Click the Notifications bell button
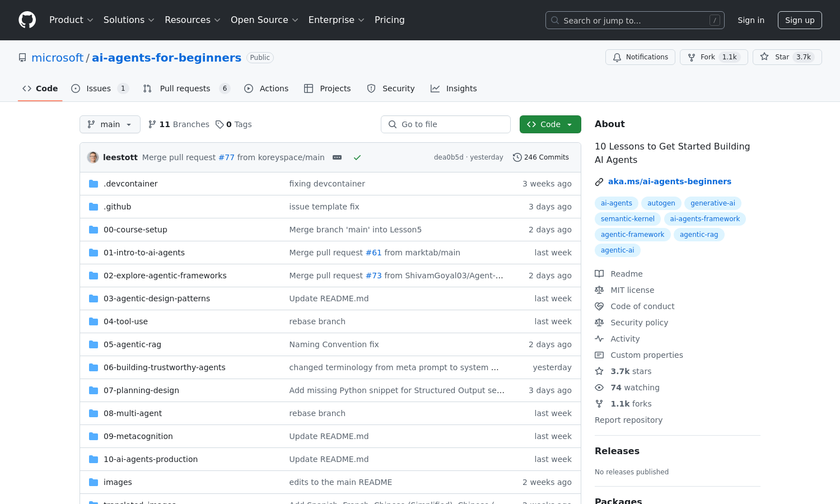This screenshot has height=504, width=840. 640,57
